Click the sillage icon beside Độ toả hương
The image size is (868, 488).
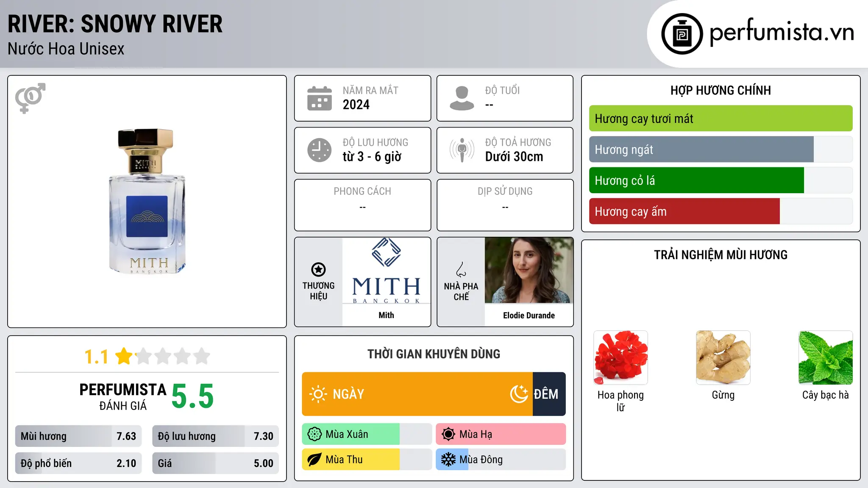point(462,150)
